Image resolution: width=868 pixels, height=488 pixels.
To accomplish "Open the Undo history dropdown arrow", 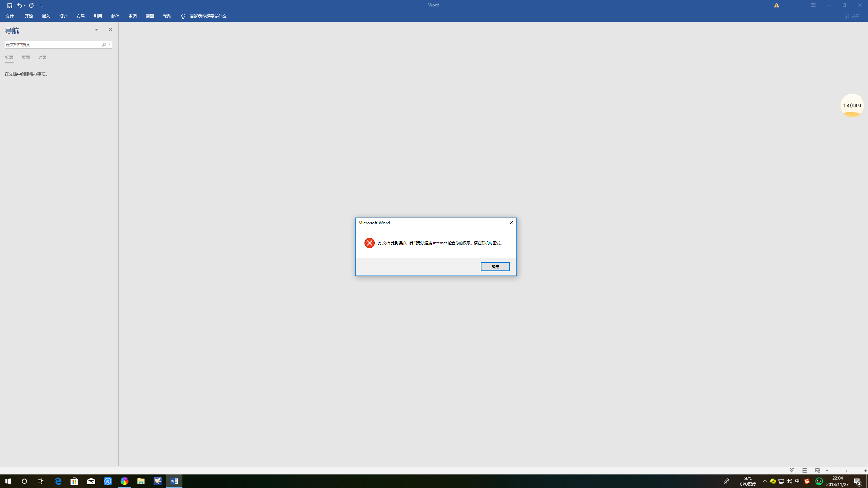I will (x=25, y=5).
